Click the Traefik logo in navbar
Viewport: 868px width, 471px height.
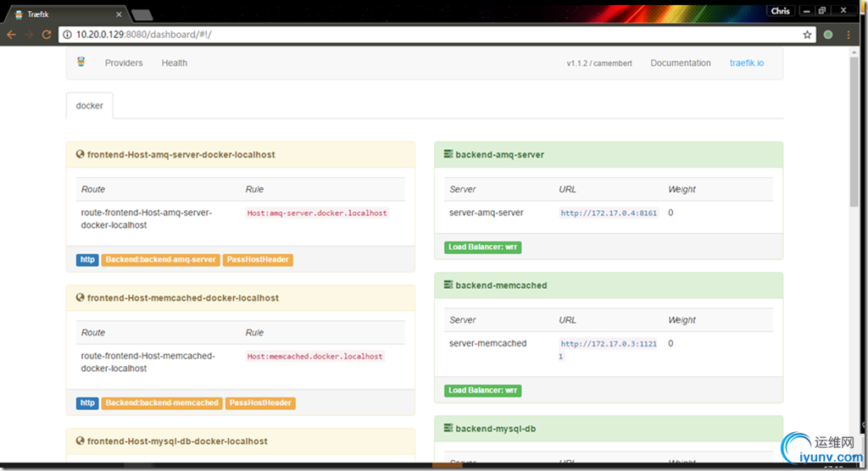81,62
